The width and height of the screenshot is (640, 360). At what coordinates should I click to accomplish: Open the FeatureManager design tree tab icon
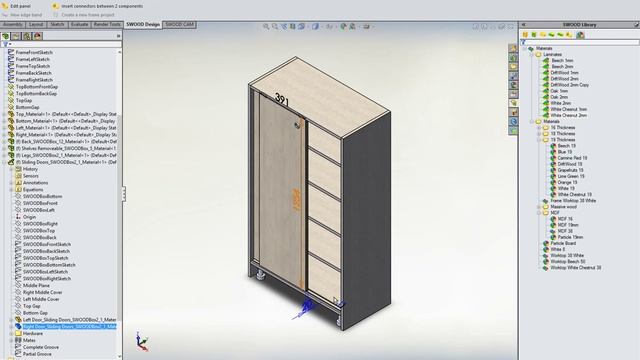(6, 36)
